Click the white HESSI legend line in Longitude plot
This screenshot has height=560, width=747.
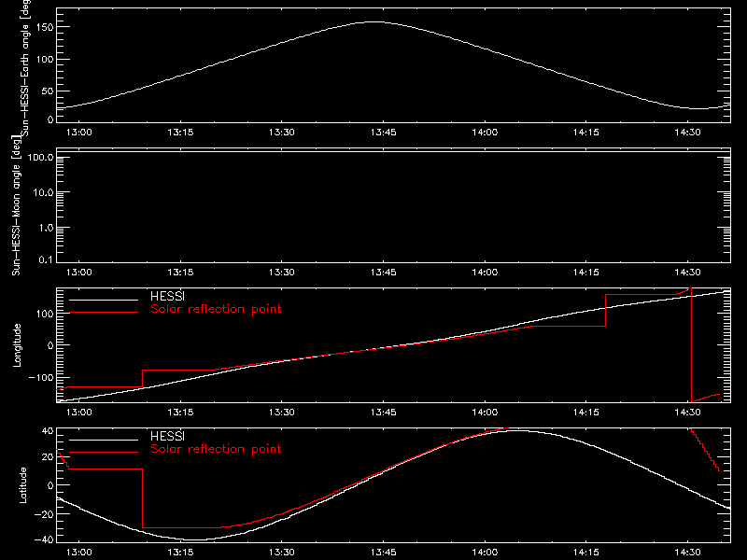(x=104, y=300)
